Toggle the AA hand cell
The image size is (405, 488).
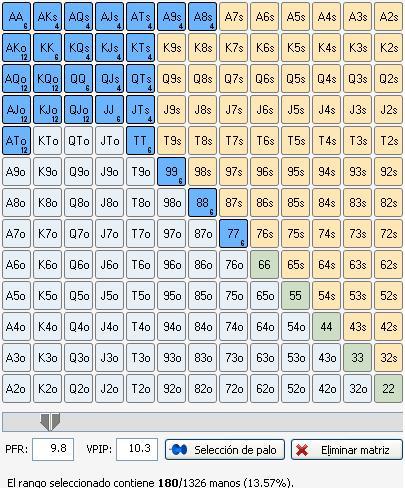pos(16,17)
